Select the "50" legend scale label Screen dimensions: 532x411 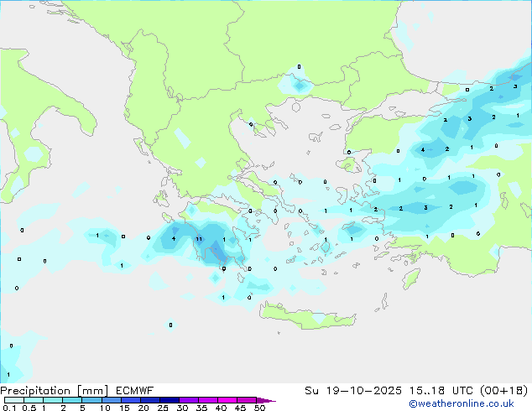point(259,408)
